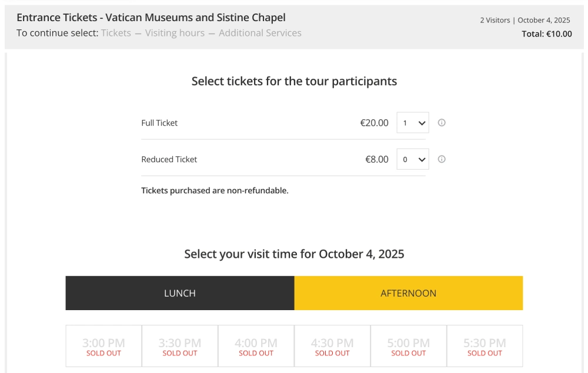Select the AFTERNOON time tab
Screen dimensions: 588x373
[408, 293]
